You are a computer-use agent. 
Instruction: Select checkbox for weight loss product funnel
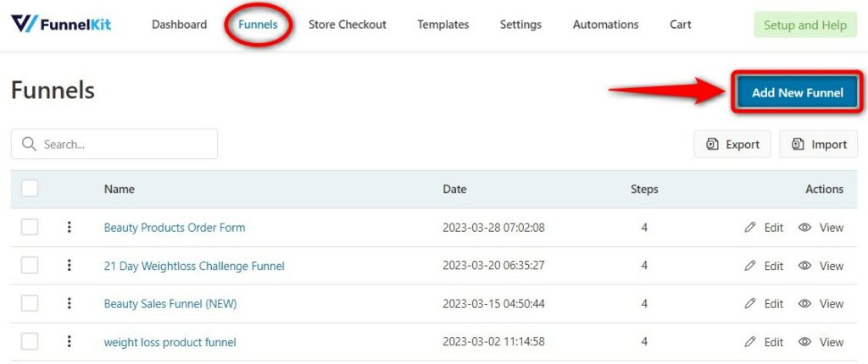click(x=30, y=342)
